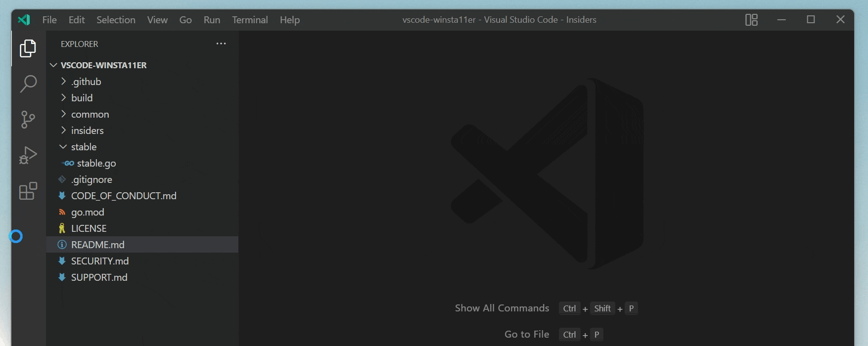Click the common folder name

pyautogui.click(x=90, y=114)
